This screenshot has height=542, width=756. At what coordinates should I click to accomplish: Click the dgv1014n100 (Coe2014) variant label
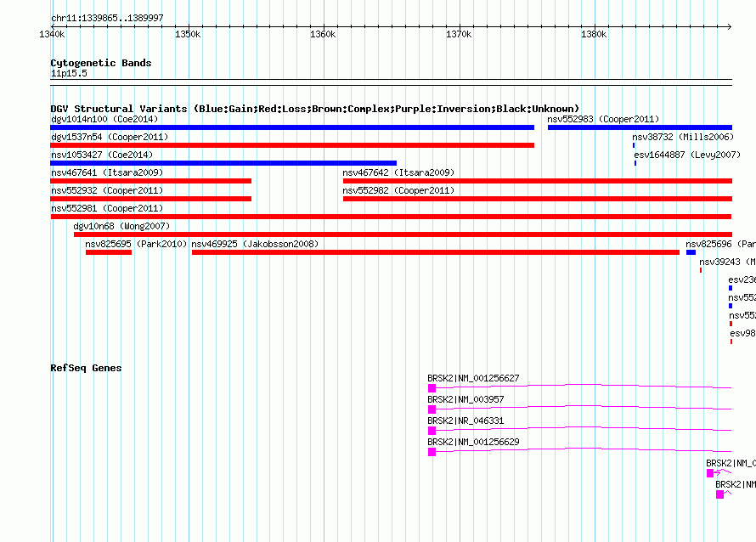pos(104,119)
